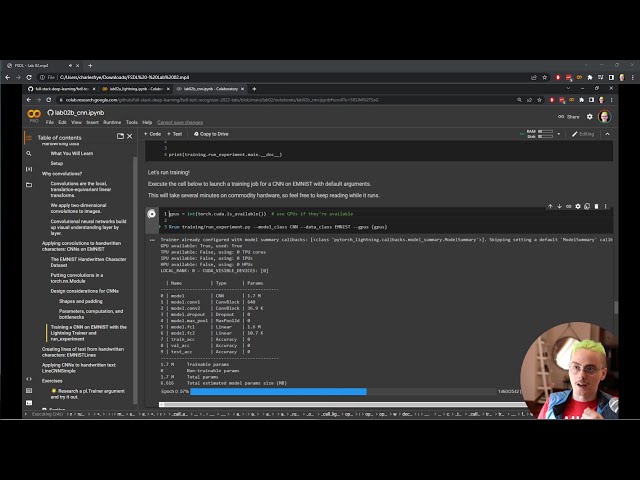Go to 'Why convolutions?' section
640x480 pixels.
[x=62, y=173]
